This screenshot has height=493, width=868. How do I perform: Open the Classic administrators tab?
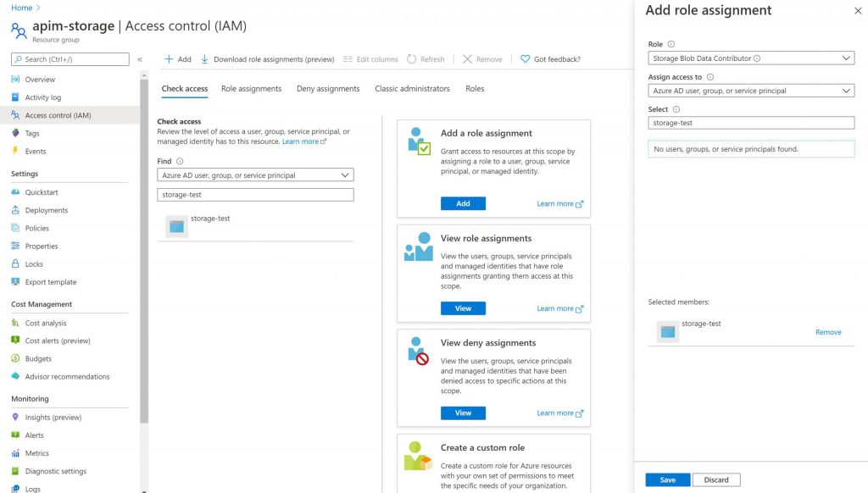coord(413,89)
